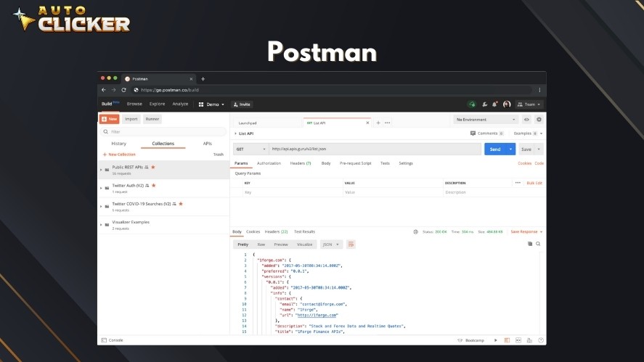This screenshot has height=362, width=644.
Task: Close the List API request tab
Action: click(x=367, y=123)
